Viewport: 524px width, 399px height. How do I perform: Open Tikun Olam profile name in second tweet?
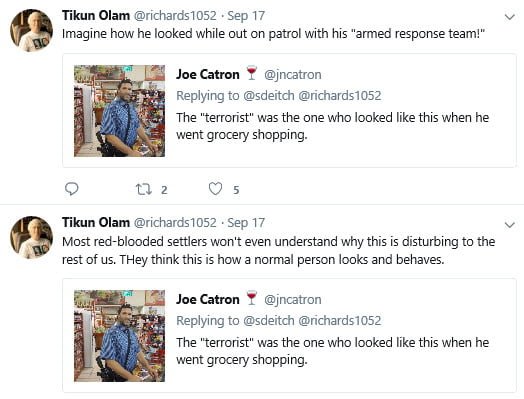point(96,223)
